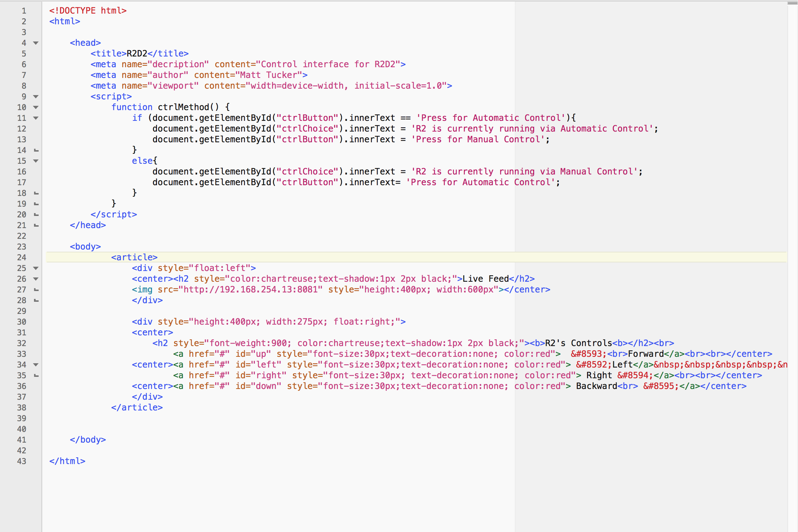Click the closing </script> tag
Screen dimensions: 798x532
coord(114,215)
